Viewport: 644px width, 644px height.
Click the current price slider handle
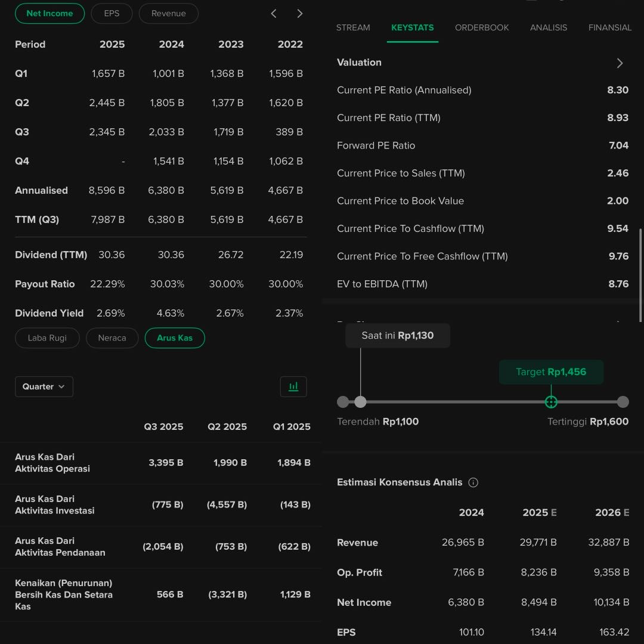pos(361,402)
